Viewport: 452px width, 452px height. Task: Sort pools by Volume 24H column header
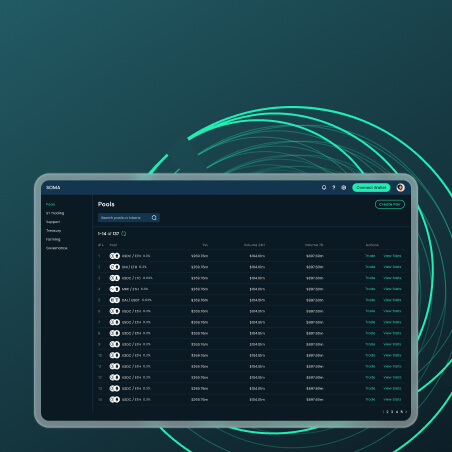click(254, 245)
